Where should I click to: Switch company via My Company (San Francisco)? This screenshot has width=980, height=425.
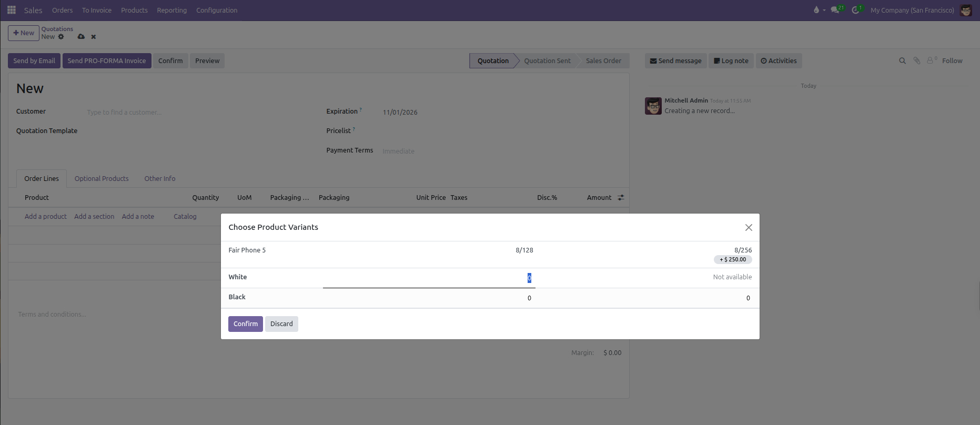[912, 10]
